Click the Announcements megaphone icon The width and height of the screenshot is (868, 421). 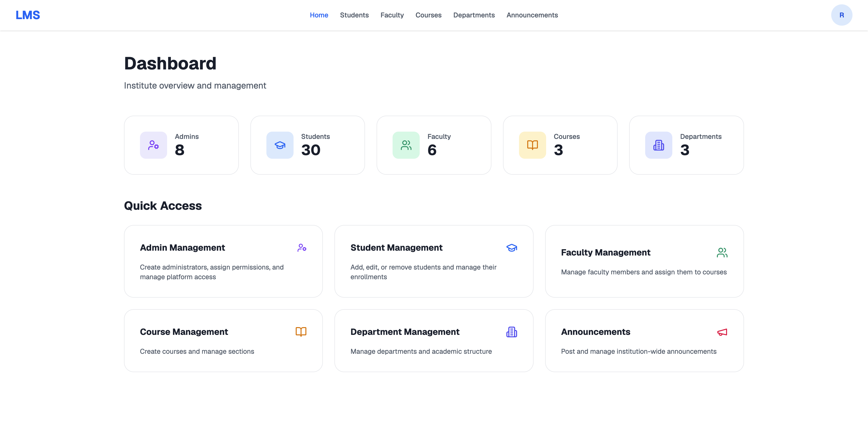tap(722, 332)
